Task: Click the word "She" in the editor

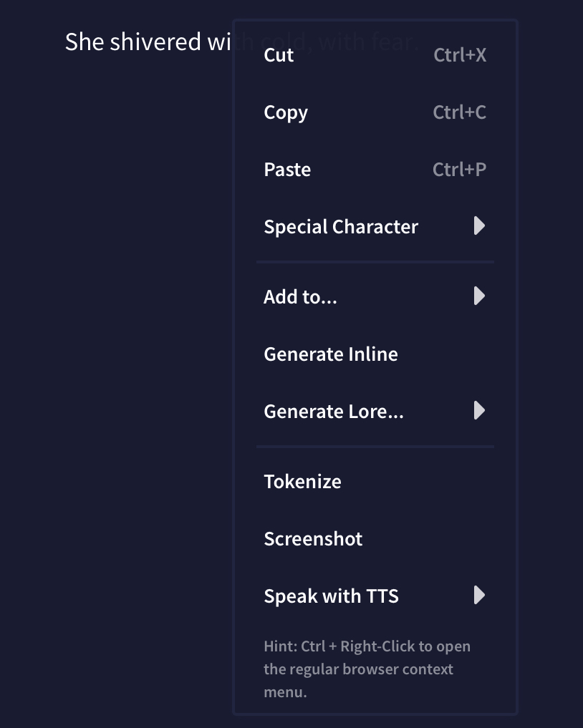Action: [x=85, y=42]
